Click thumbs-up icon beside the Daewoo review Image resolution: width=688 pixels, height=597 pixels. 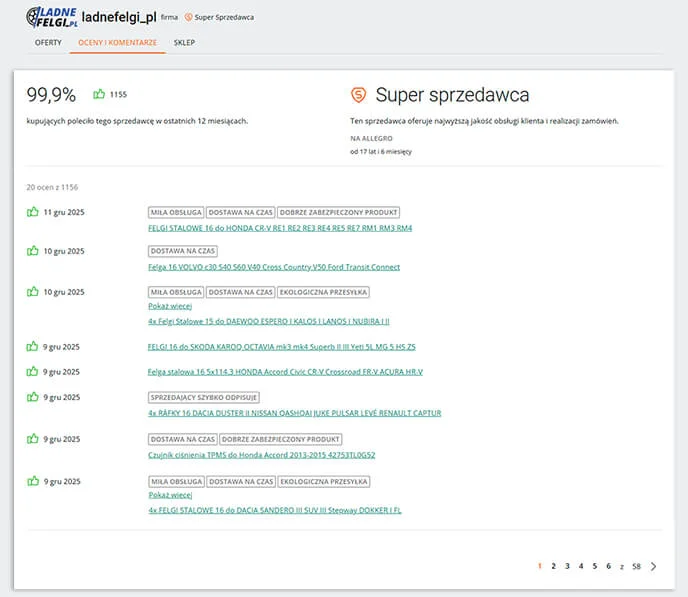click(33, 292)
